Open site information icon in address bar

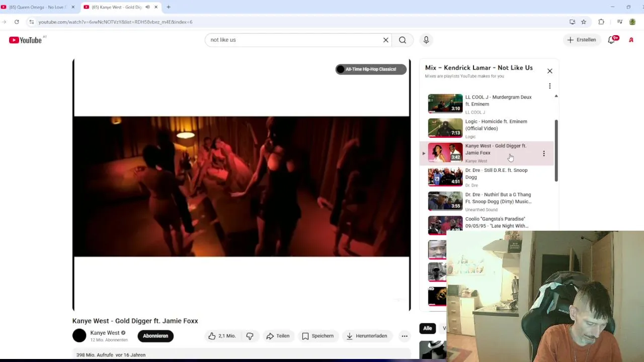[x=31, y=22]
